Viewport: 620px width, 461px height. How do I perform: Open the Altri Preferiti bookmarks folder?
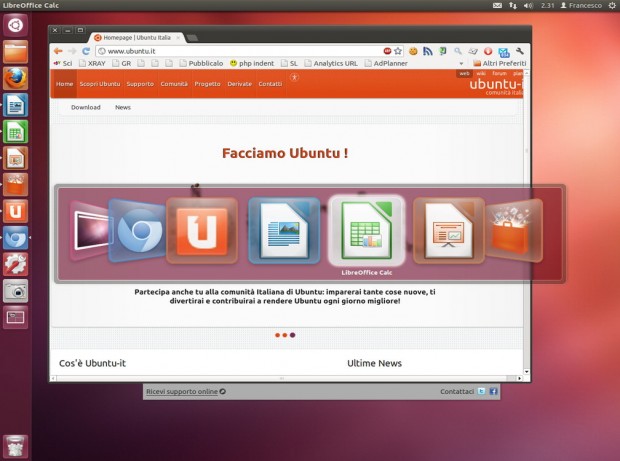point(500,63)
